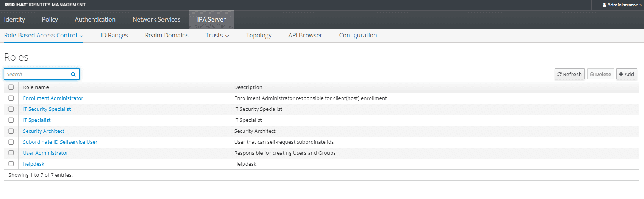Click the Delete button

point(600,74)
